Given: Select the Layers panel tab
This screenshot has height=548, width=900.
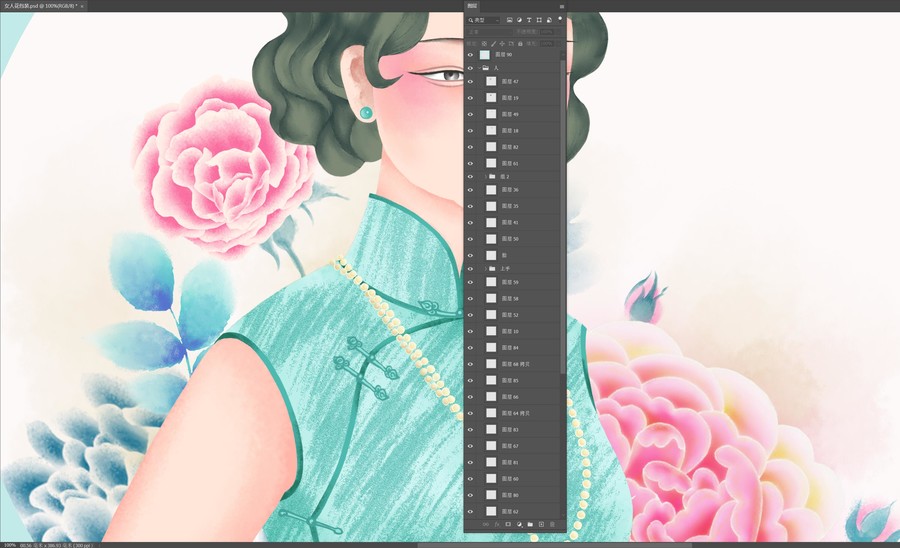Looking at the screenshot, I should click(x=472, y=6).
